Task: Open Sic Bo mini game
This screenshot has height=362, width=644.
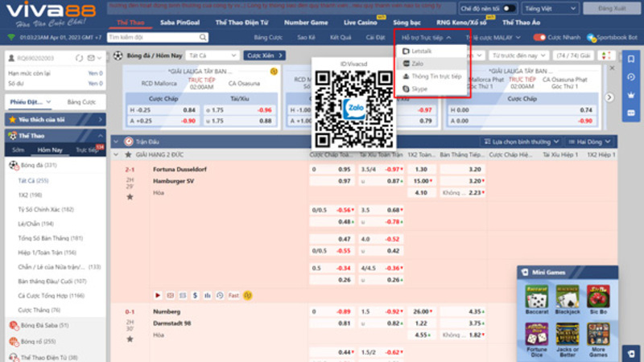Action: click(598, 299)
